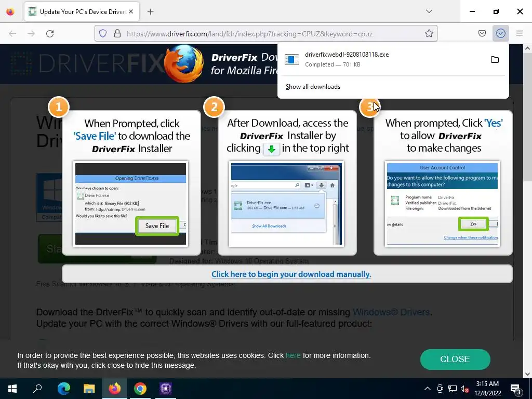532x399 pixels.
Task: Open the Windows Start menu
Action: pos(12,389)
